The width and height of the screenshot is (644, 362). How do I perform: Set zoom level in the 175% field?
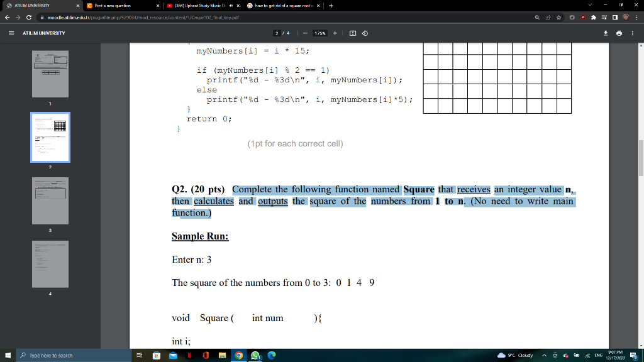point(321,33)
